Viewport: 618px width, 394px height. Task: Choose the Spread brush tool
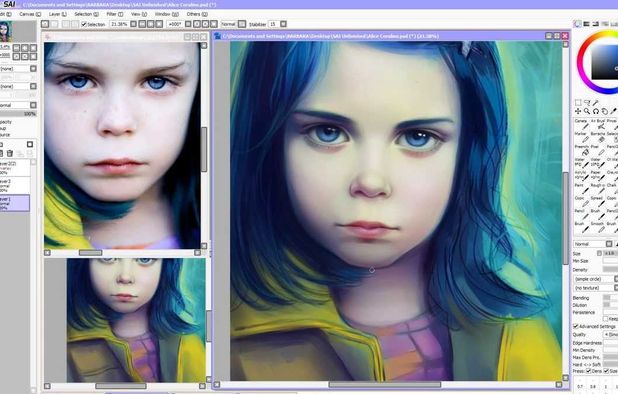coord(598,202)
